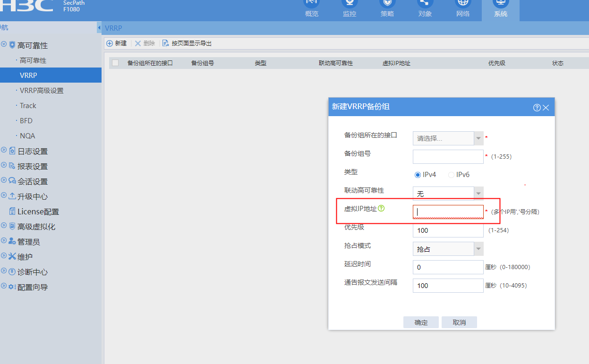This screenshot has width=589, height=364.
Task: Focus the 虚拟IP地址 input field
Action: (x=448, y=212)
